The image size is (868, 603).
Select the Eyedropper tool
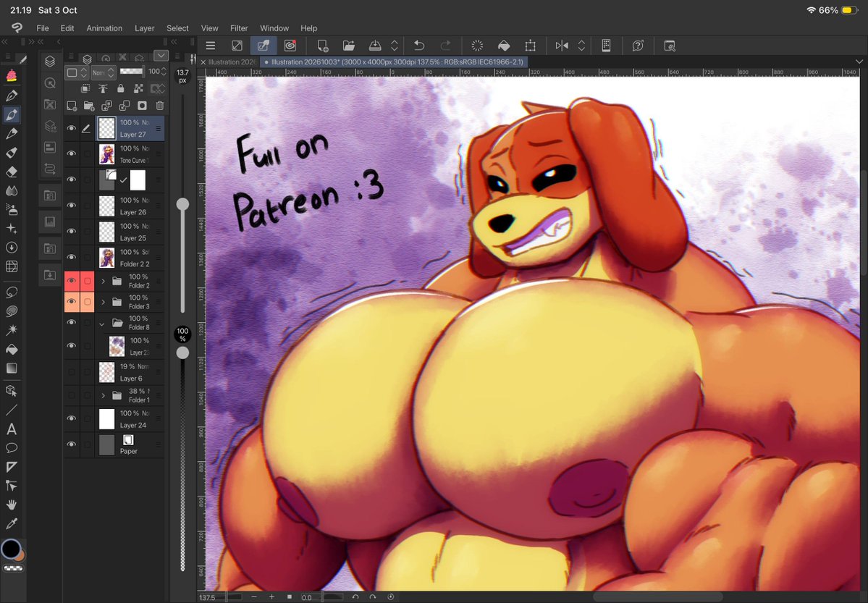[x=12, y=523]
